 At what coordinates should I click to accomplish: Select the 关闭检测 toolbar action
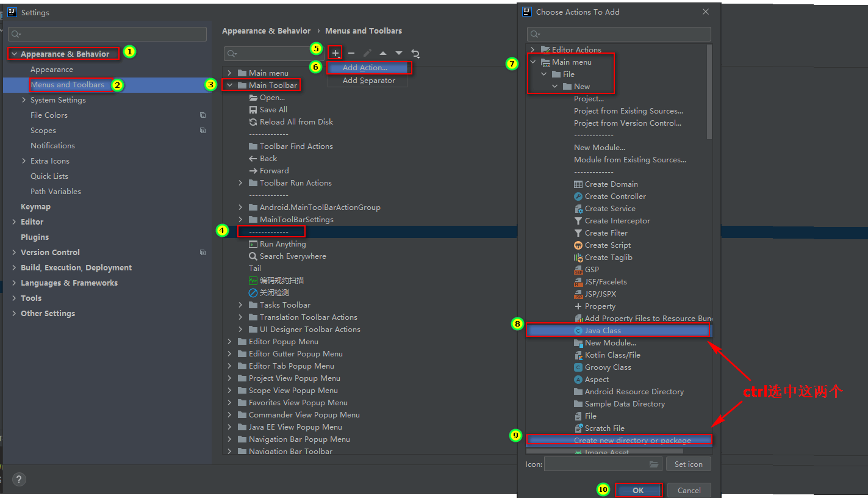274,292
